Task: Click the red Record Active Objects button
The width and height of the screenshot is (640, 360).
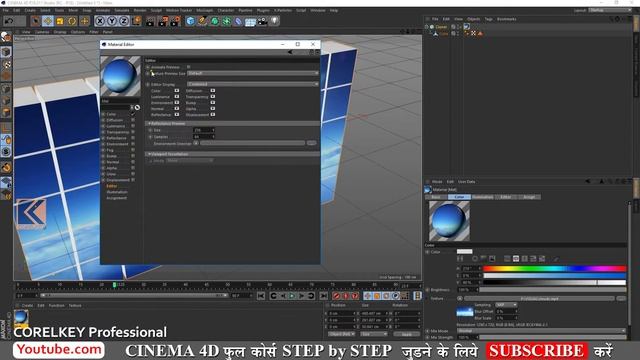Action: (336, 296)
